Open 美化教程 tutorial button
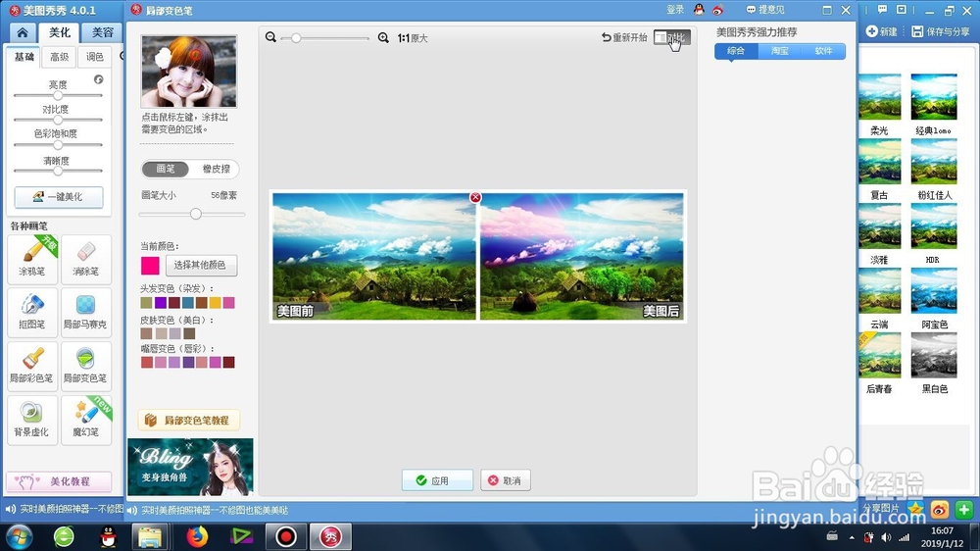The height and width of the screenshot is (551, 980). tap(59, 481)
